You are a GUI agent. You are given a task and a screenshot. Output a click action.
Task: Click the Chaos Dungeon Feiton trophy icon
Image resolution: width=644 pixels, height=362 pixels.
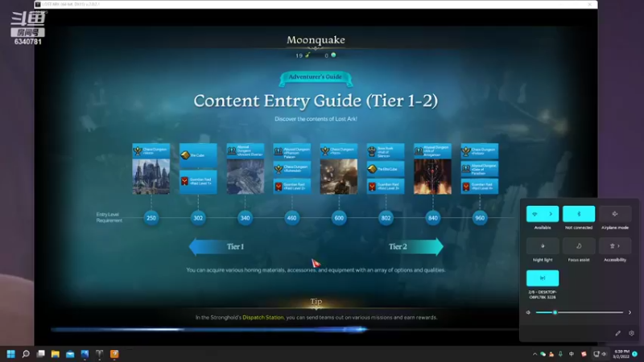tap(466, 151)
